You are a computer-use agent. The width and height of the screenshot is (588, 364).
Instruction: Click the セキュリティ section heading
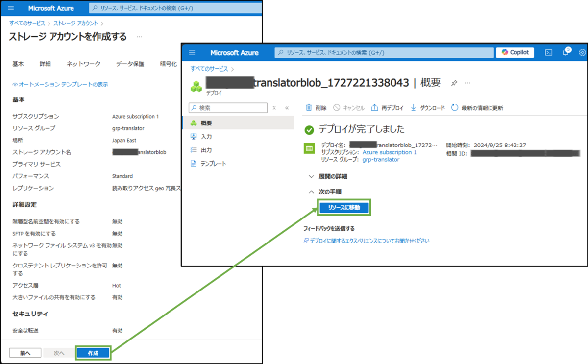tap(30, 314)
